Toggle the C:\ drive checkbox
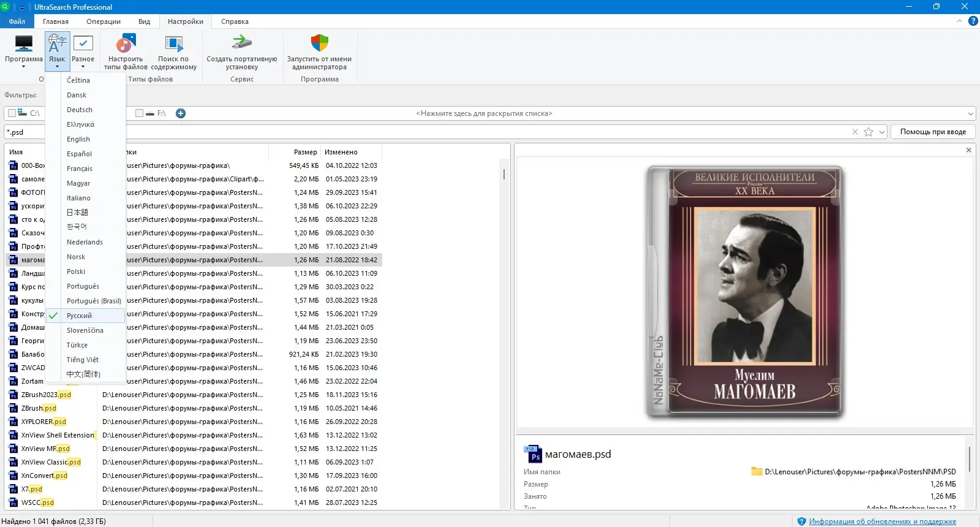Viewport: 980px width, 527px height. point(12,113)
